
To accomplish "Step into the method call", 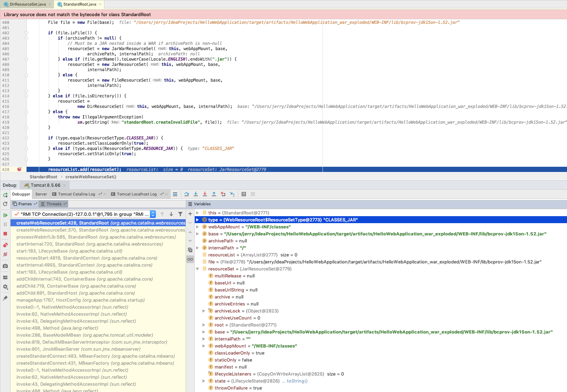I will (196, 194).
